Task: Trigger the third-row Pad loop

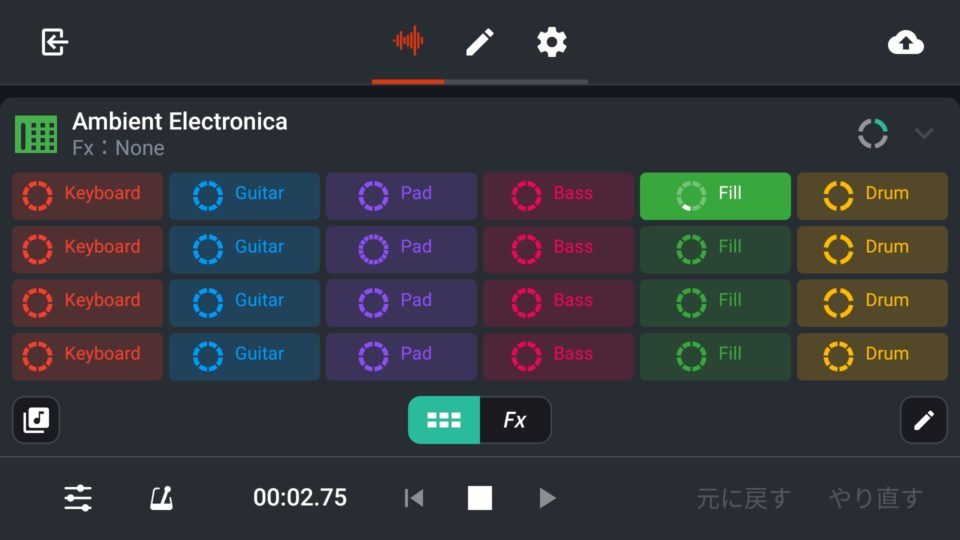Action: tap(401, 303)
